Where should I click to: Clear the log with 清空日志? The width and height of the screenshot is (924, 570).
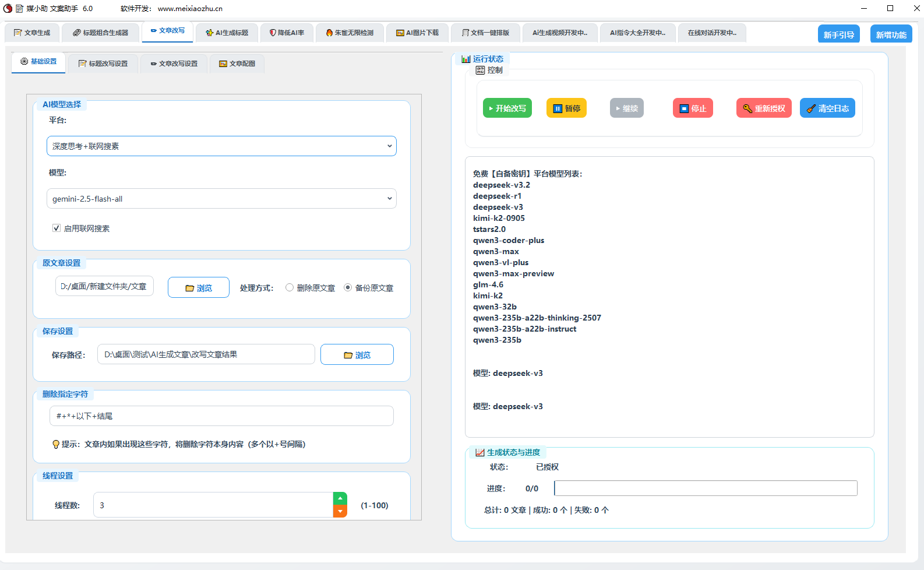827,108
